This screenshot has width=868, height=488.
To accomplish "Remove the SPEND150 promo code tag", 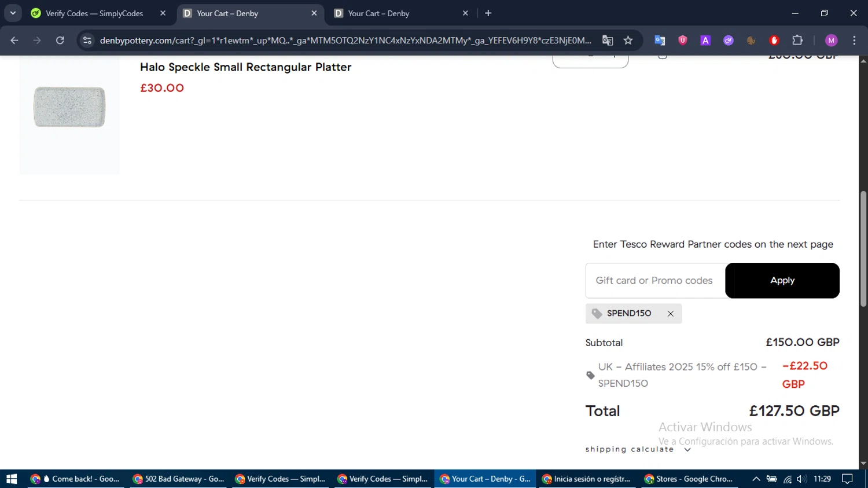I will (671, 314).
